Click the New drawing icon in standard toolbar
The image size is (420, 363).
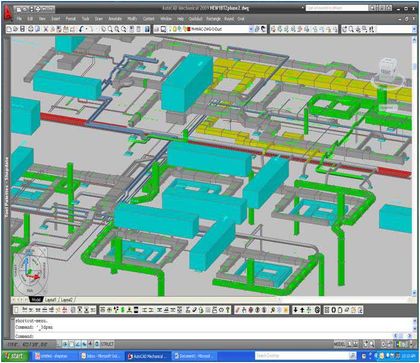pyautogui.click(x=9, y=29)
